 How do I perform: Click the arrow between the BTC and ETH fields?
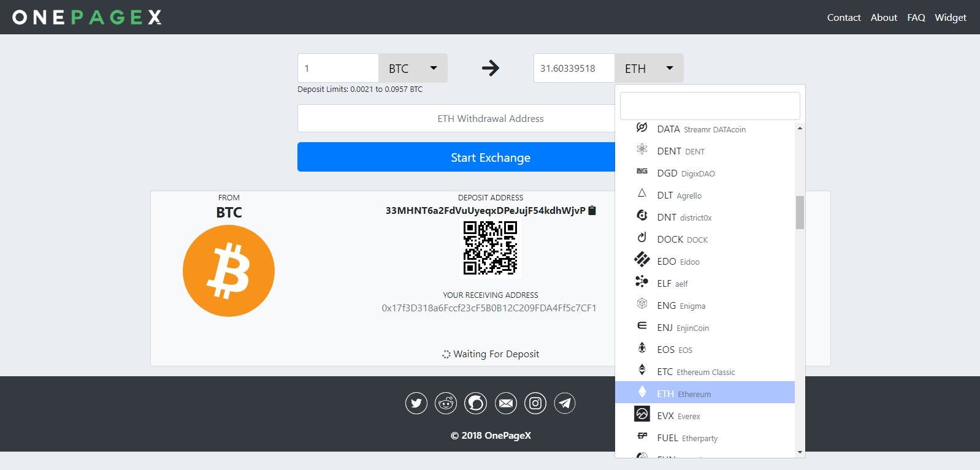(491, 68)
